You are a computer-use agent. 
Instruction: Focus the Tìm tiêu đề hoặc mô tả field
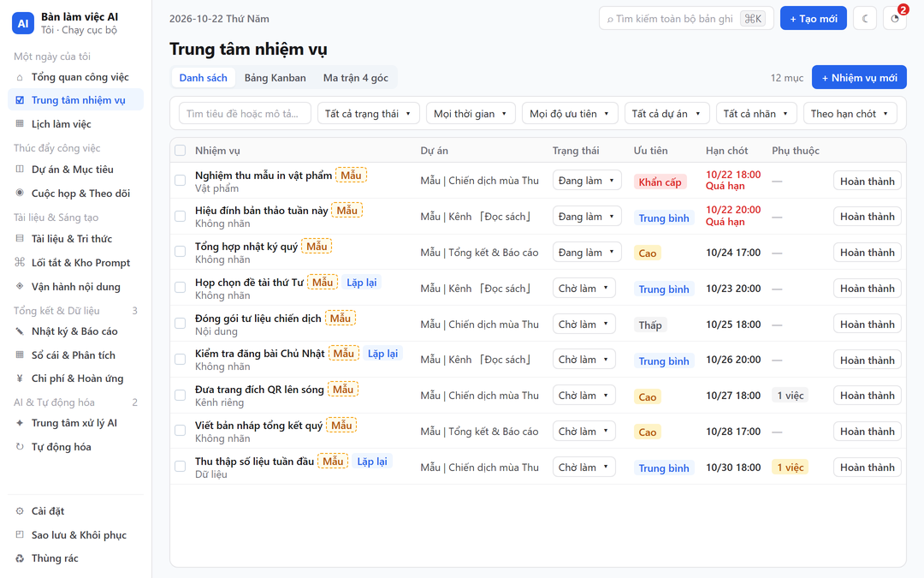tap(244, 113)
